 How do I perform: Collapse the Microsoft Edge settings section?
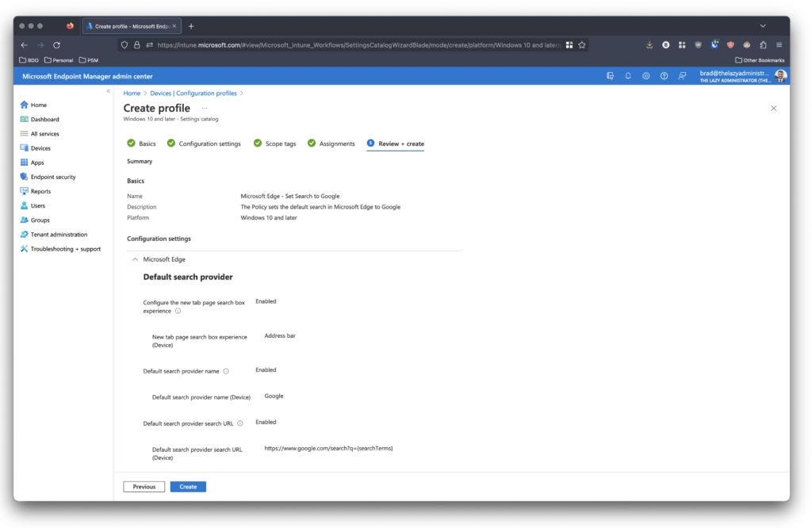point(135,259)
